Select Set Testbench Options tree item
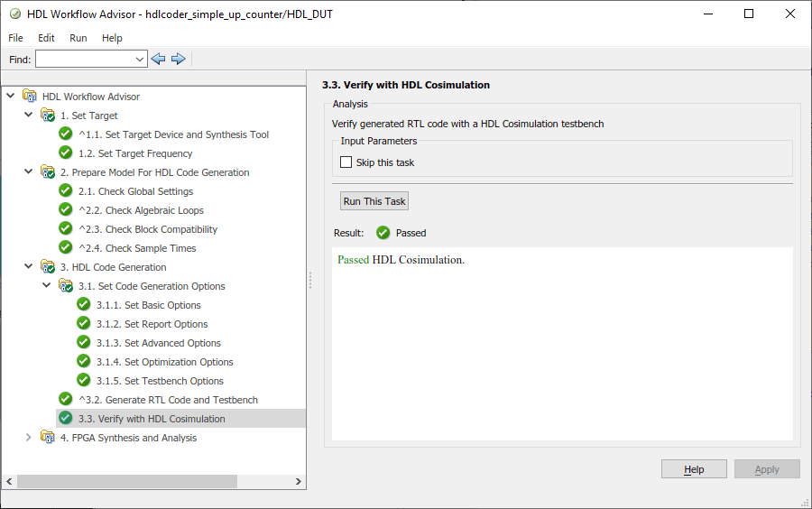This screenshot has height=509, width=812. click(160, 381)
